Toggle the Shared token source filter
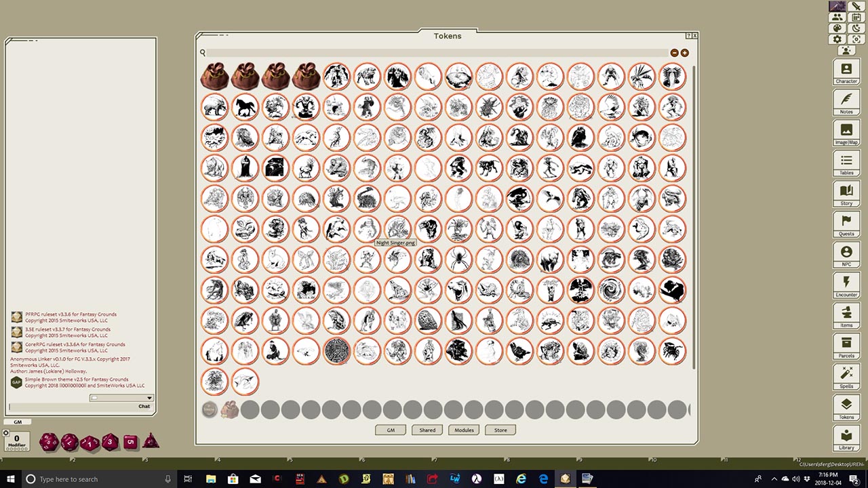Viewport: 868px width, 488px height. tap(427, 430)
